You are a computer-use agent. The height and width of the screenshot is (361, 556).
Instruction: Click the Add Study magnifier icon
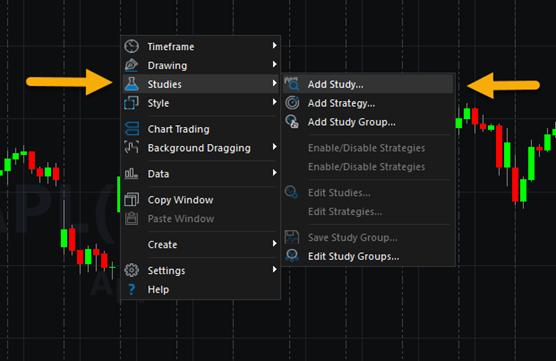click(292, 84)
